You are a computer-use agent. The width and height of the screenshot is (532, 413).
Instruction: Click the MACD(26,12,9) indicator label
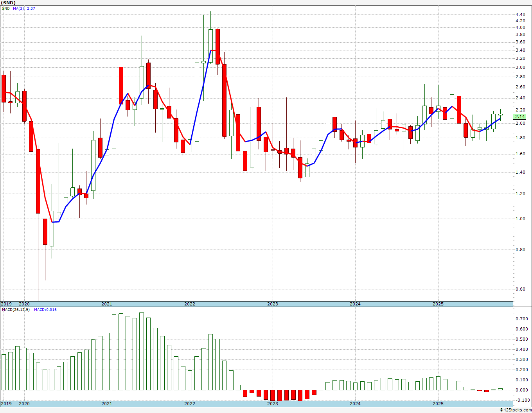coord(16,309)
